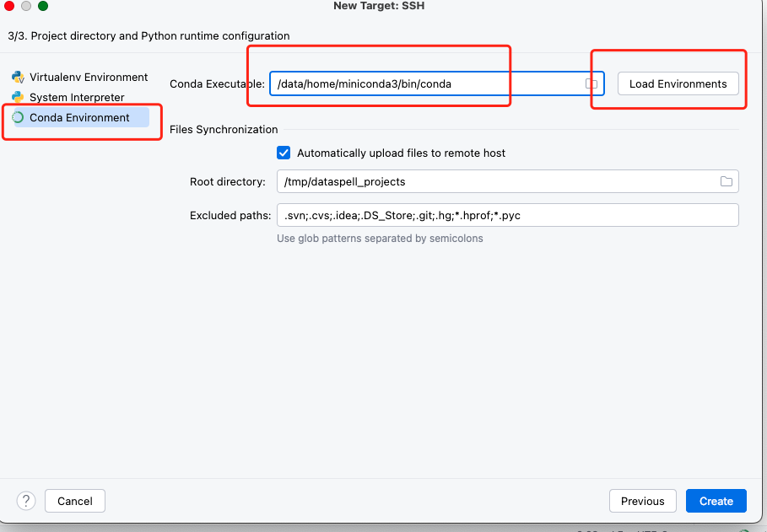The width and height of the screenshot is (767, 532).
Task: Cancel the New Target SSH dialog
Action: point(75,501)
